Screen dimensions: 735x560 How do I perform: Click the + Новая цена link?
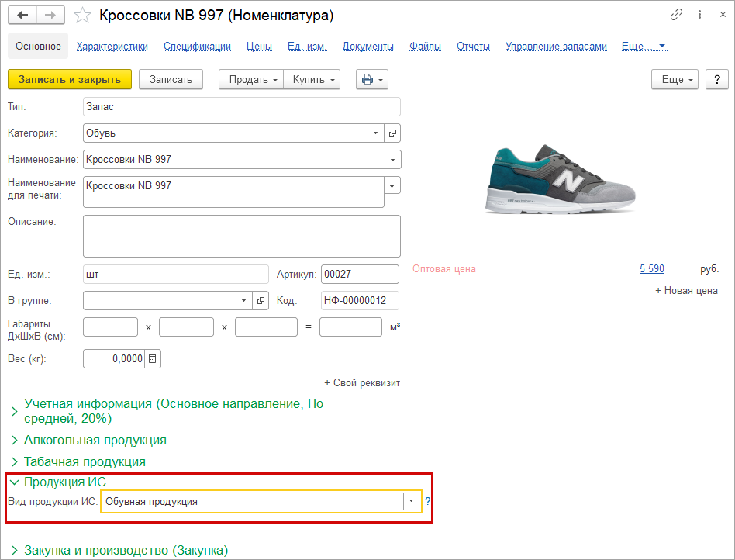tap(686, 291)
